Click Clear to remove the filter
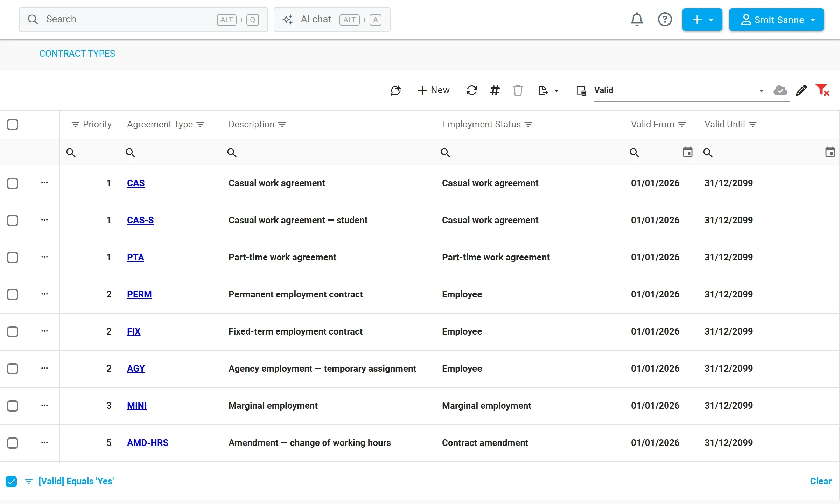840x504 pixels. click(x=820, y=481)
